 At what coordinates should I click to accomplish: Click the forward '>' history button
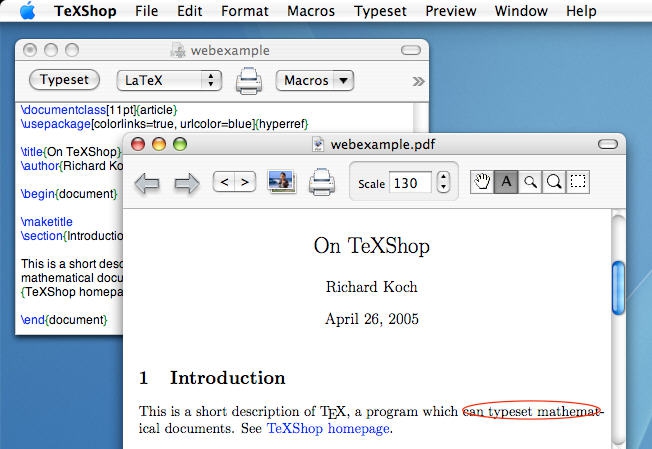[x=245, y=182]
